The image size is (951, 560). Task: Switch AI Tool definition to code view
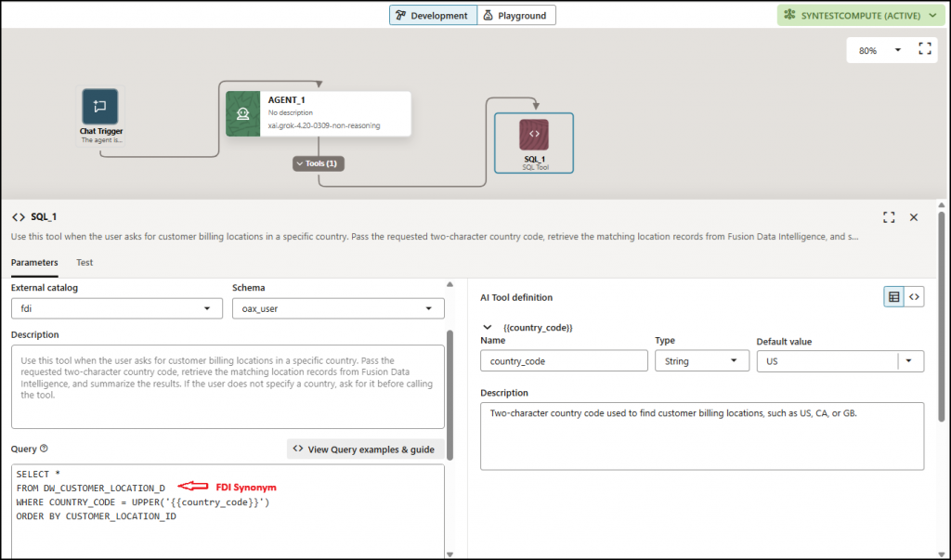click(x=914, y=296)
